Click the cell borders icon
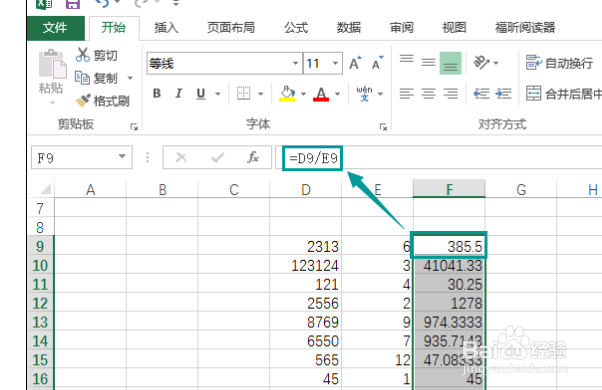The height and width of the screenshot is (390, 602). 243,93
